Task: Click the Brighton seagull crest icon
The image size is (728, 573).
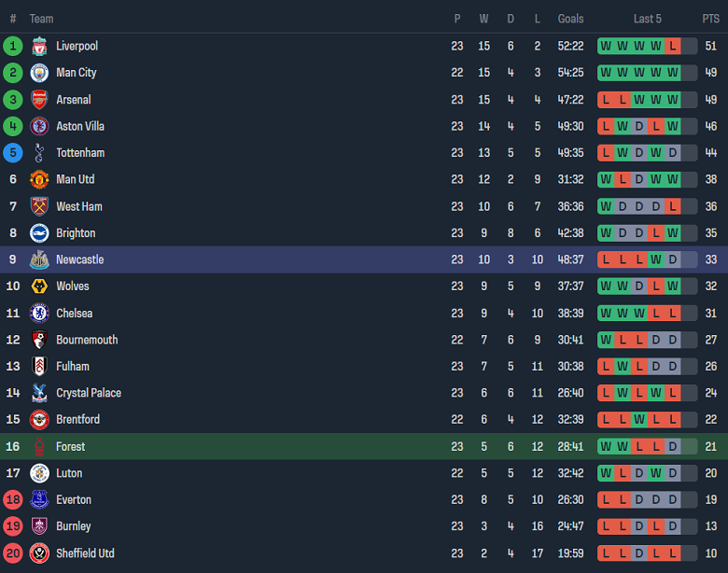Action: point(39,233)
